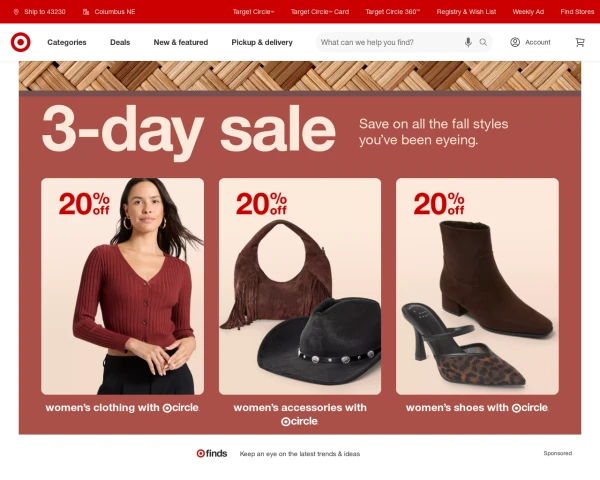Viewport: 600px width, 480px height.
Task: Select Target Circle 360 link
Action: [x=393, y=12]
